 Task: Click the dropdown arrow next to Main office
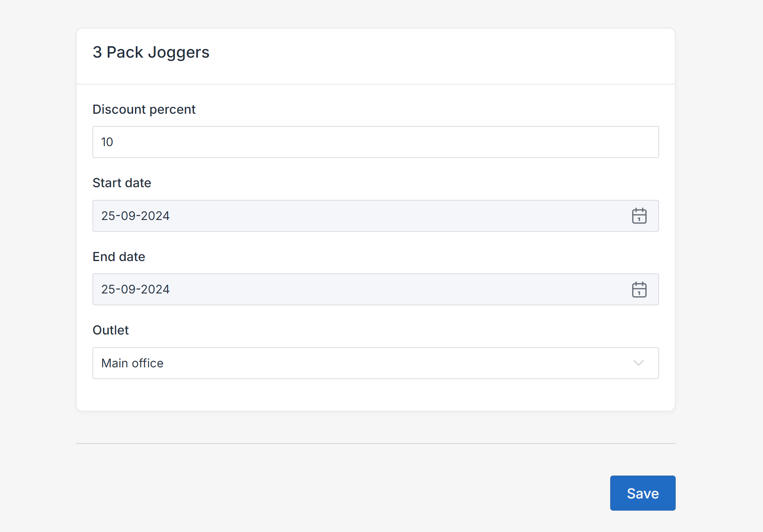639,363
